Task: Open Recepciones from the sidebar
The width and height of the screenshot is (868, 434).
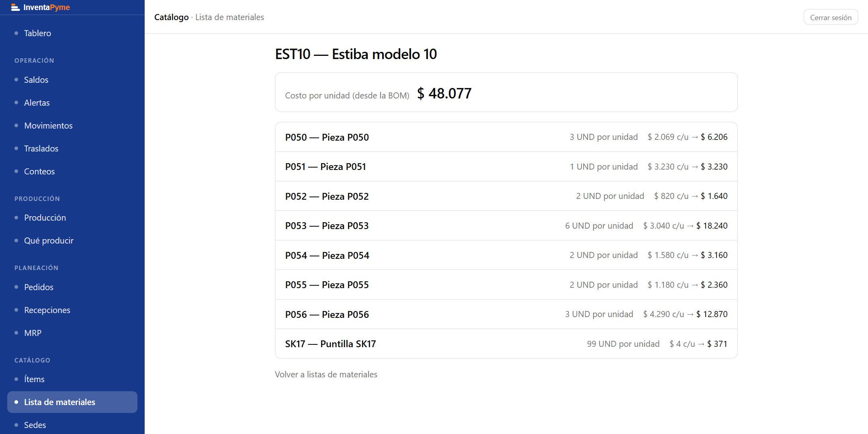Action: coord(72,310)
